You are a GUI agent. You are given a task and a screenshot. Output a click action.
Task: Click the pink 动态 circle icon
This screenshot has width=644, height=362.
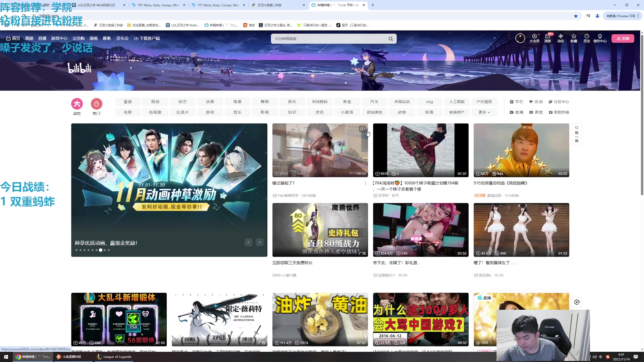[77, 104]
